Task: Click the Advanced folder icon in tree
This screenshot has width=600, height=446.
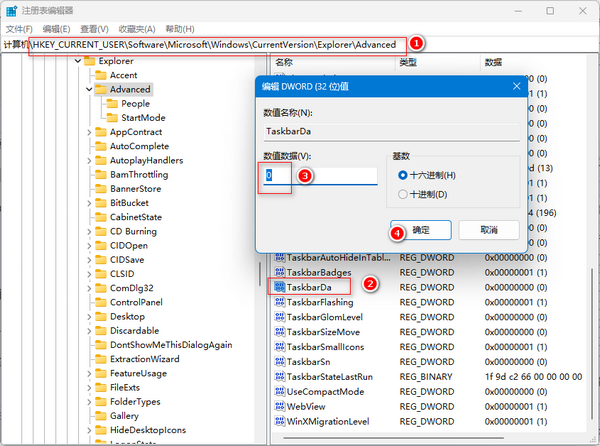Action: [100, 89]
